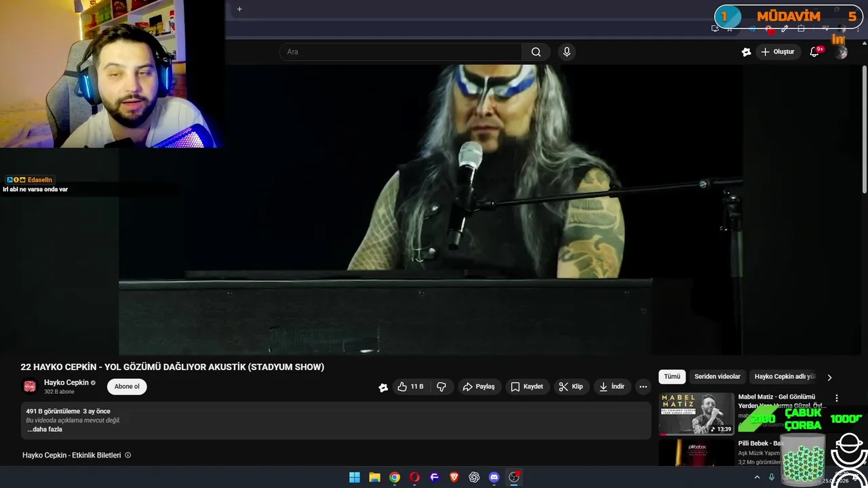Click the page vertical scrollbar thumb
The image size is (868, 488).
tap(864, 129)
